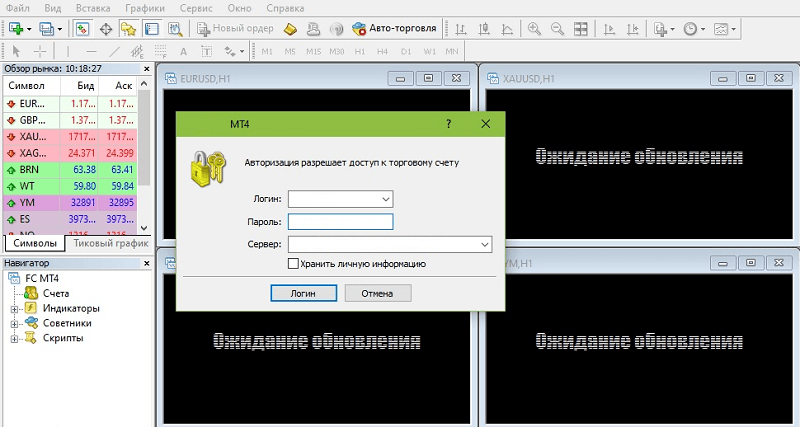Viewport: 800px width, 427px height.
Task: Select the text label A tool
Action: (183, 52)
